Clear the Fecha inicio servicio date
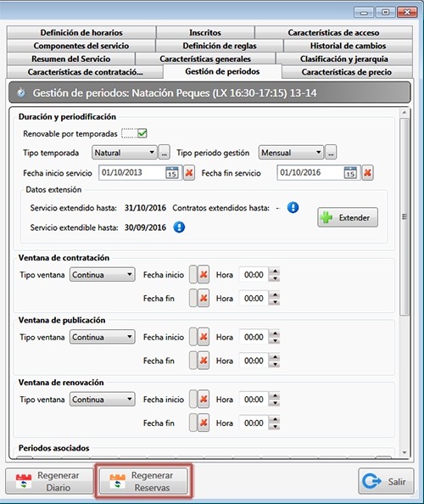This screenshot has height=504, width=424. (x=189, y=173)
